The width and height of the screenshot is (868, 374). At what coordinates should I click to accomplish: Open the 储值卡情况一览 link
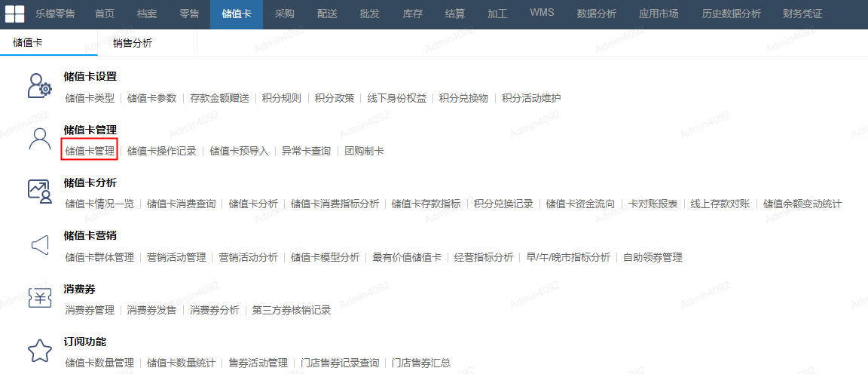pyautogui.click(x=99, y=204)
